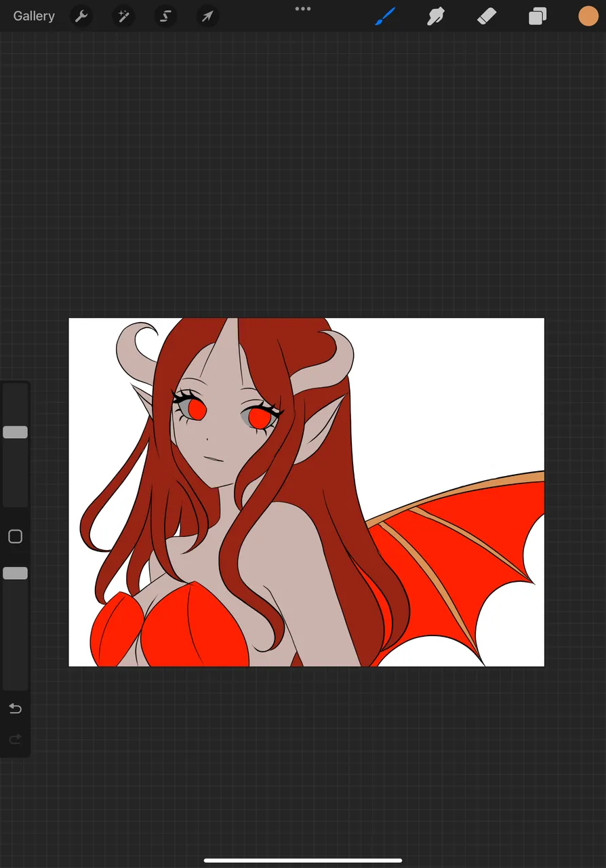
Task: Select the Eraser tool
Action: click(x=487, y=16)
